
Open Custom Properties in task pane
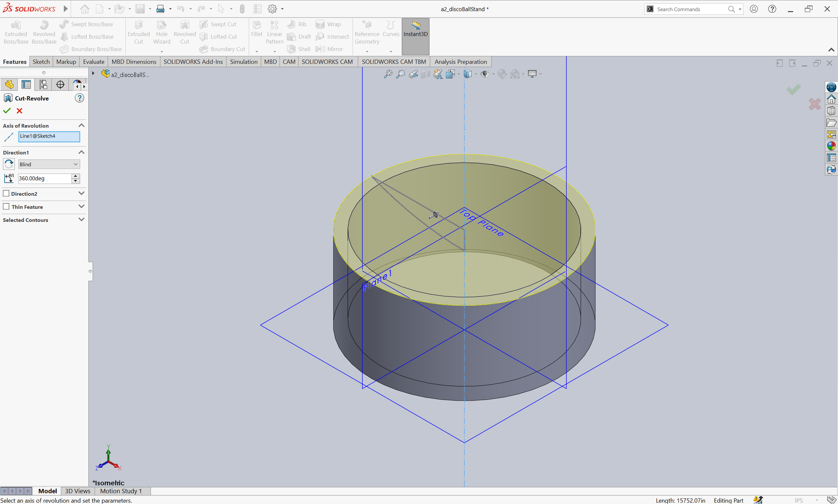point(831,158)
